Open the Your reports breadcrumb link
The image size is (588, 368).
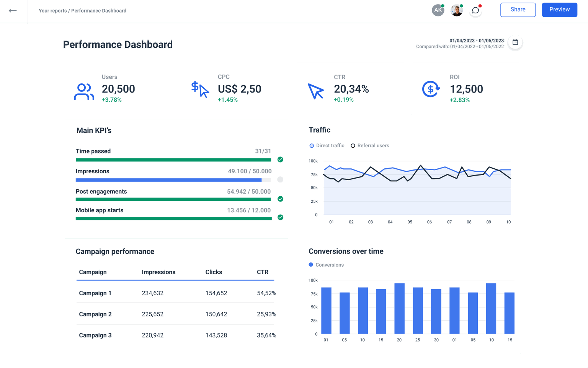(x=52, y=11)
